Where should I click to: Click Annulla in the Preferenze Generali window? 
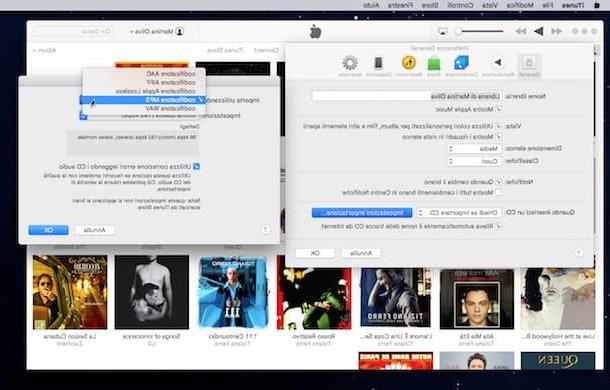[361, 253]
